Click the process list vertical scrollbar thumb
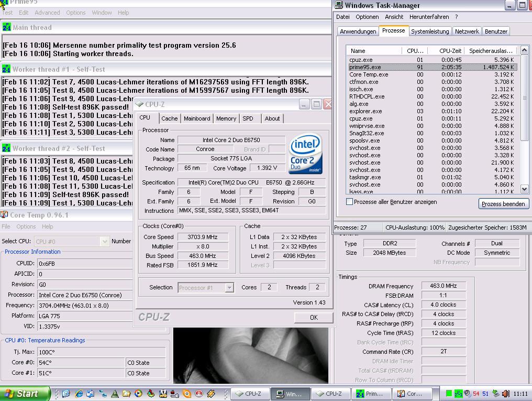The width and height of the screenshot is (532, 401). tap(524, 98)
